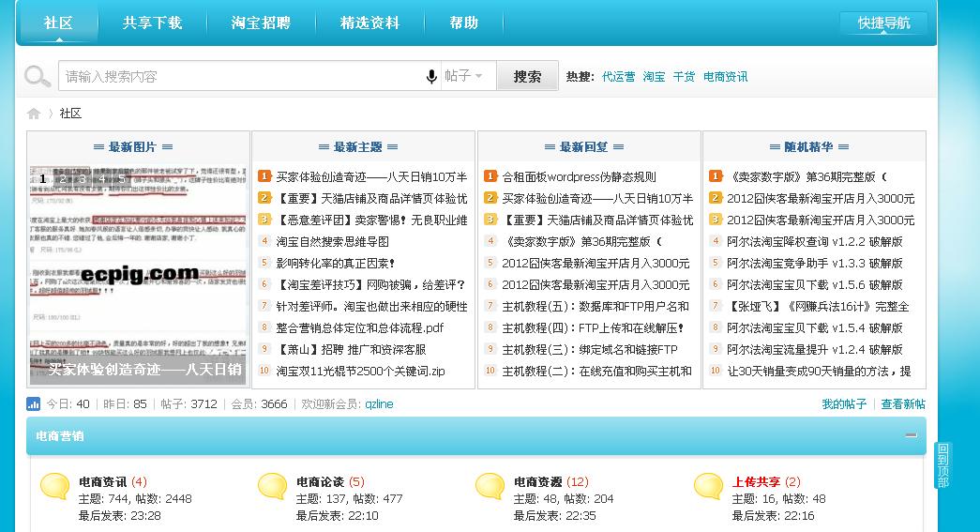This screenshot has height=532, width=980.
Task: Open 【淘宝差评技巧】网购被骗，给差评? topic
Action: (x=371, y=285)
